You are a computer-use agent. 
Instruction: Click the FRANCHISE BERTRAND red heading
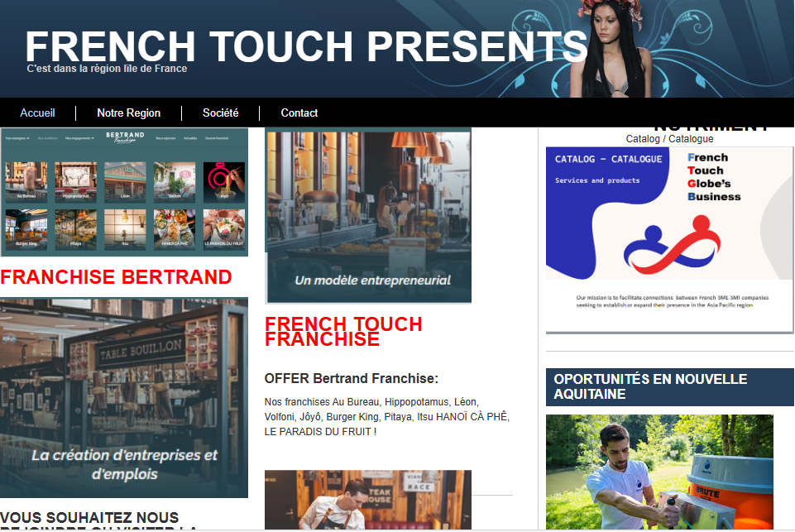coord(116,277)
